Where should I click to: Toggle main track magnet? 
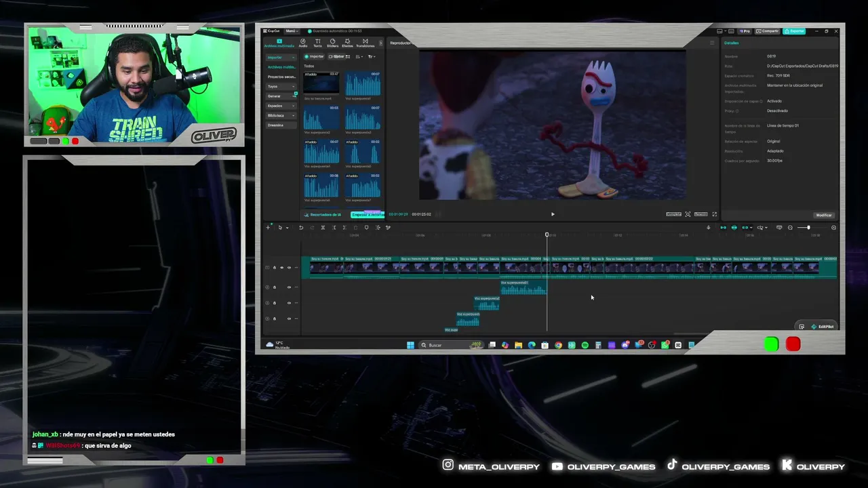(723, 228)
